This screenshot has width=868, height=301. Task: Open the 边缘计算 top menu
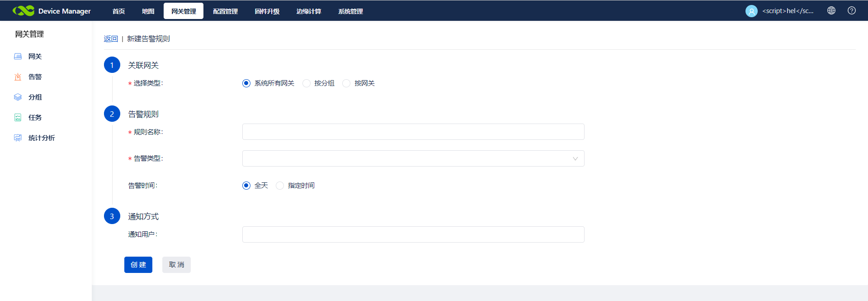pos(309,11)
